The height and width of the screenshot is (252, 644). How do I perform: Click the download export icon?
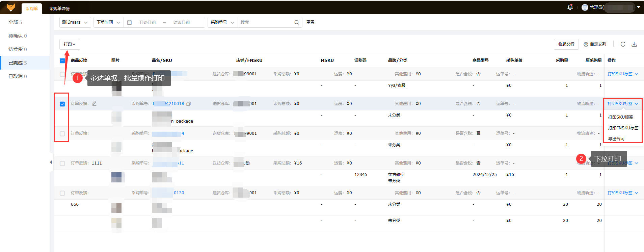coord(634,44)
